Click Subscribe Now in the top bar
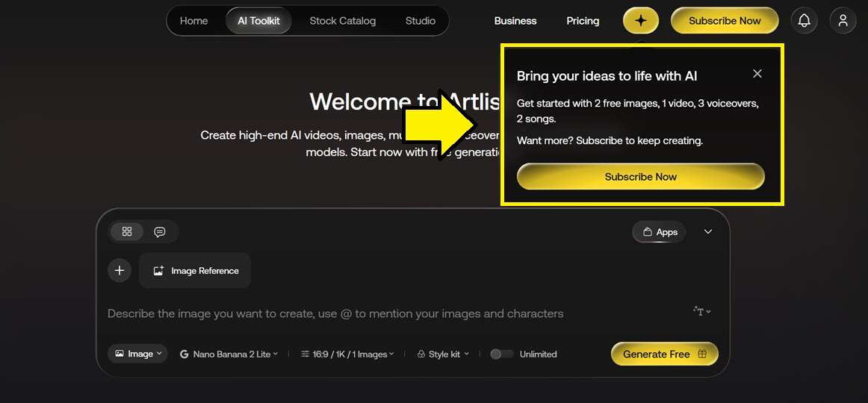This screenshot has height=403, width=868. [x=725, y=21]
